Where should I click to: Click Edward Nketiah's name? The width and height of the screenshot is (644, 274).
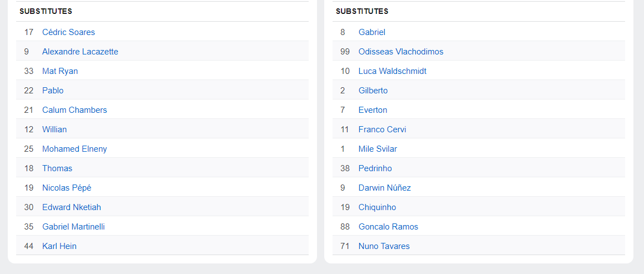(x=72, y=207)
